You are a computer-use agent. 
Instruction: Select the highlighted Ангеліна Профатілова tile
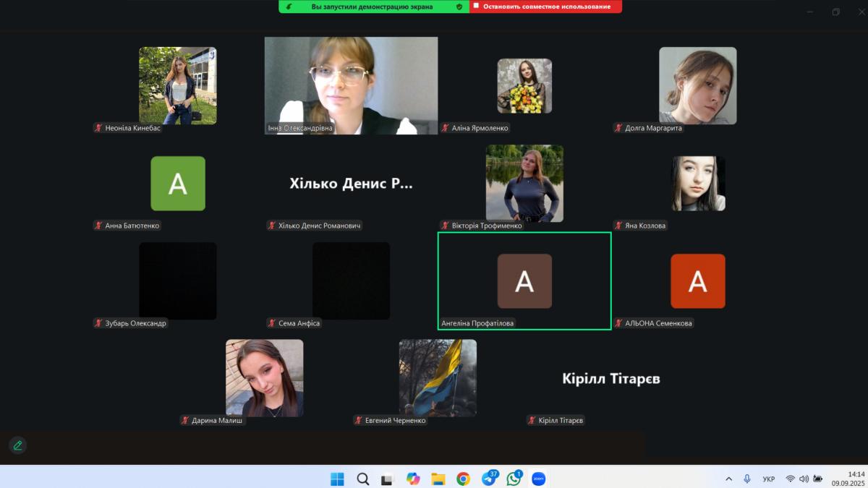coord(524,281)
